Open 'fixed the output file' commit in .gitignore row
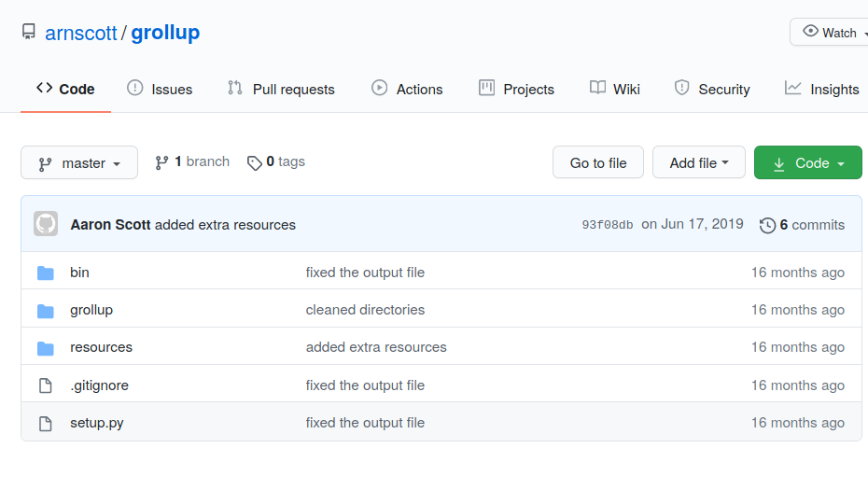This screenshot has height=504, width=868. 365,385
